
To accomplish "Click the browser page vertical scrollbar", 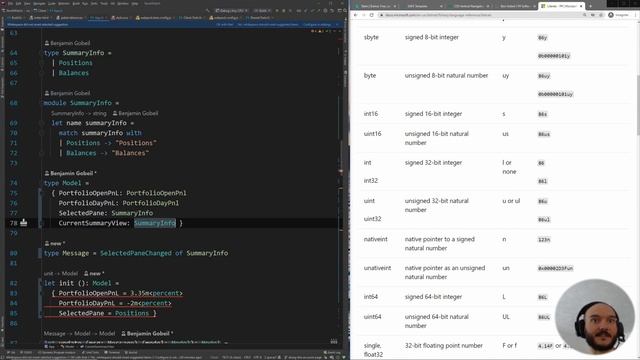I will point(638,105).
